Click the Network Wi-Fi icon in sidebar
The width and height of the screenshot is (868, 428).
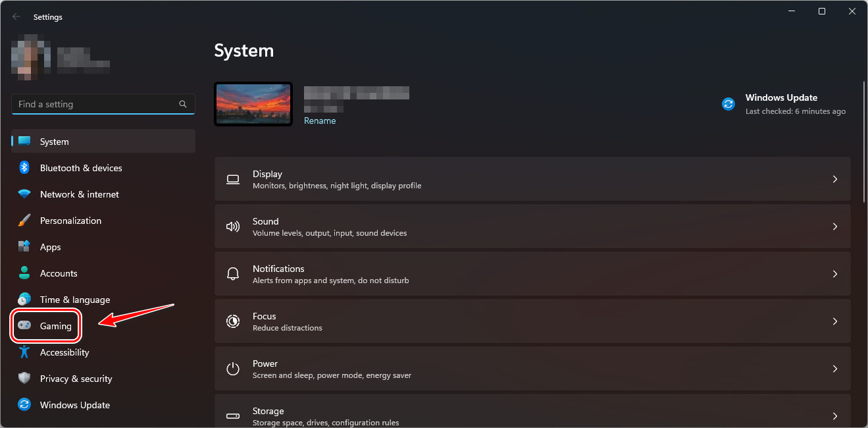[24, 194]
